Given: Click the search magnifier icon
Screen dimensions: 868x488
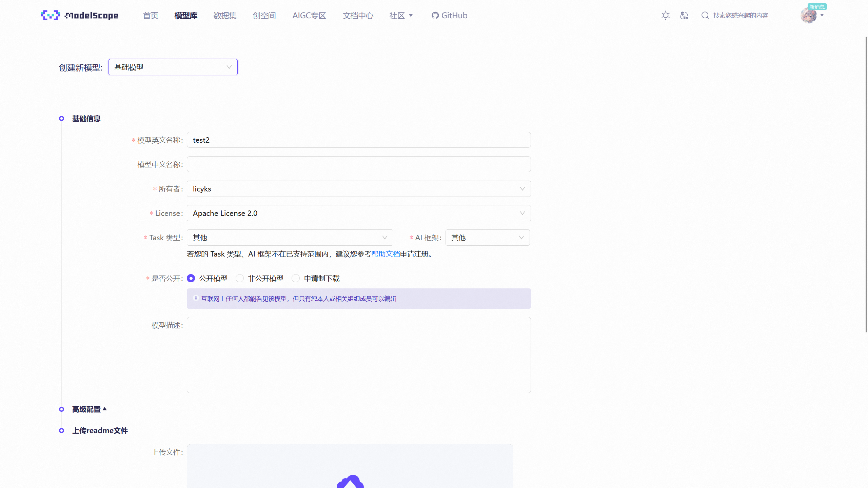Looking at the screenshot, I should pos(705,15).
